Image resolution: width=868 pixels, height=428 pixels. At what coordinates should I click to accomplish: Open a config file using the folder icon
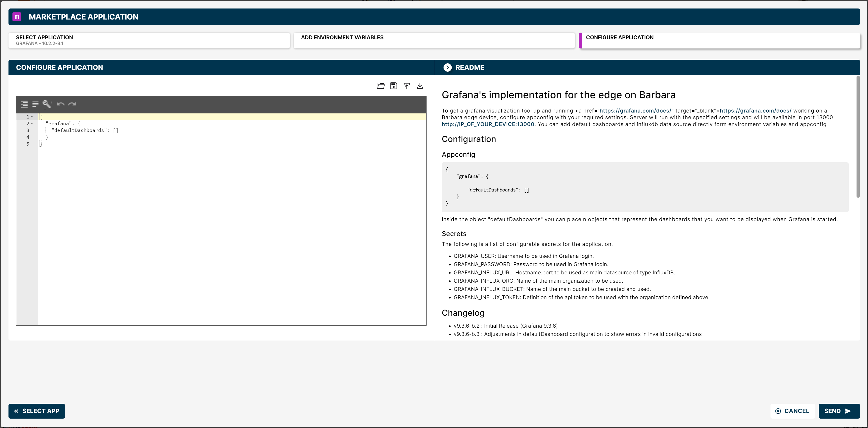[380, 86]
